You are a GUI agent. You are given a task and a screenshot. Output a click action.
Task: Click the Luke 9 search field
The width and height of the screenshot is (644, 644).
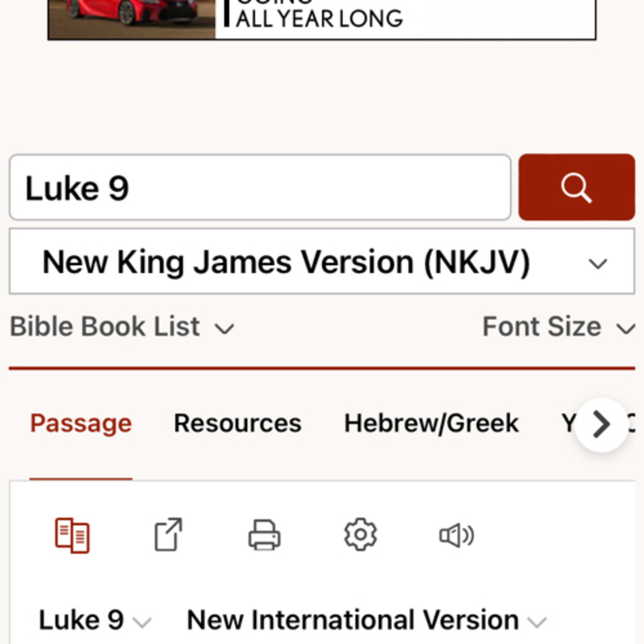click(260, 187)
